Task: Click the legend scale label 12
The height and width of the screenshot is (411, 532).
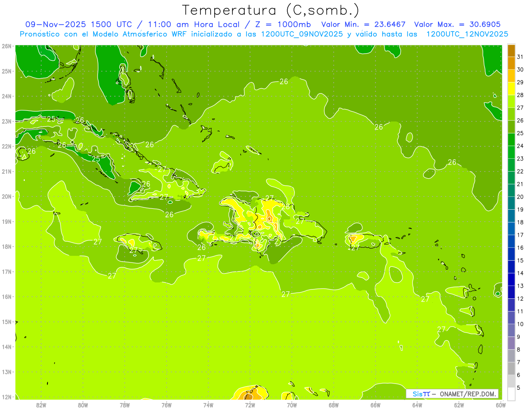Action: pos(520,299)
